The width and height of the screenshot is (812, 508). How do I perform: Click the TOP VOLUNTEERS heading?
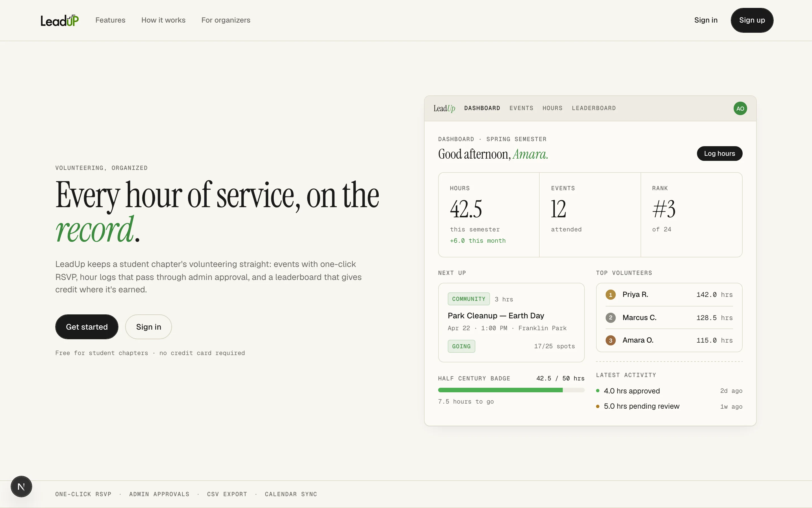pyautogui.click(x=624, y=273)
